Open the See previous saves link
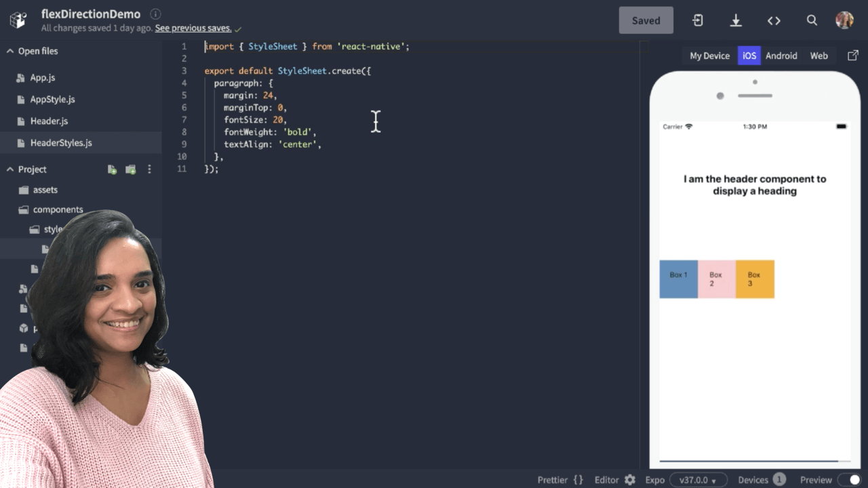The width and height of the screenshot is (868, 488). coord(193,28)
